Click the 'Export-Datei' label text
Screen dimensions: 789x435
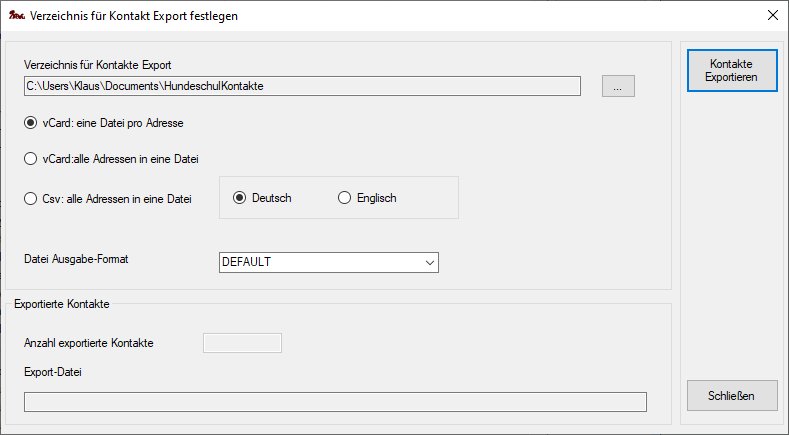click(x=52, y=373)
